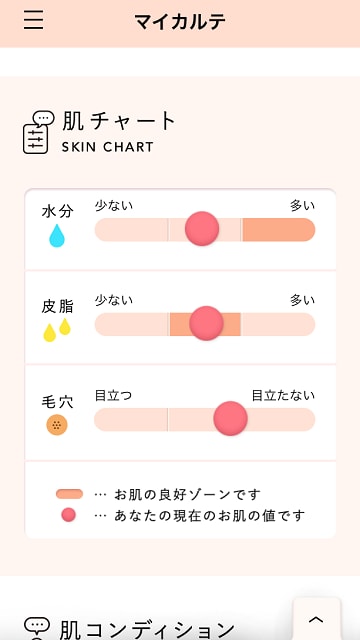The height and width of the screenshot is (640, 360).
Task: Open the hamburger menu
Action: pos(33,20)
